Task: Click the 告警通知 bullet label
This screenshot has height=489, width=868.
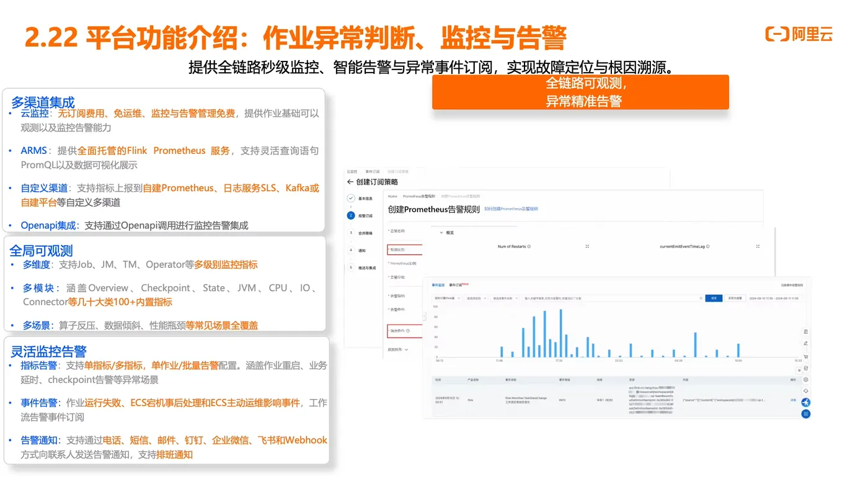Action: pyautogui.click(x=38, y=440)
